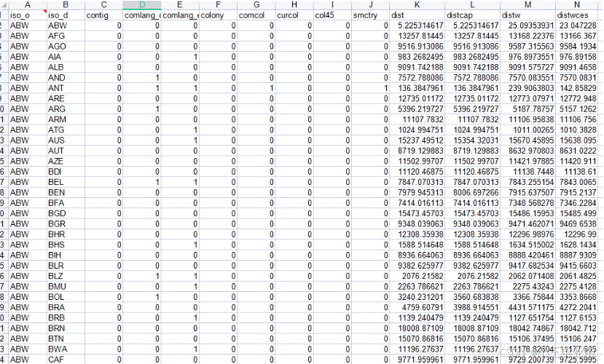
Task: Select cell containing 'AND'
Action: [x=65, y=78]
